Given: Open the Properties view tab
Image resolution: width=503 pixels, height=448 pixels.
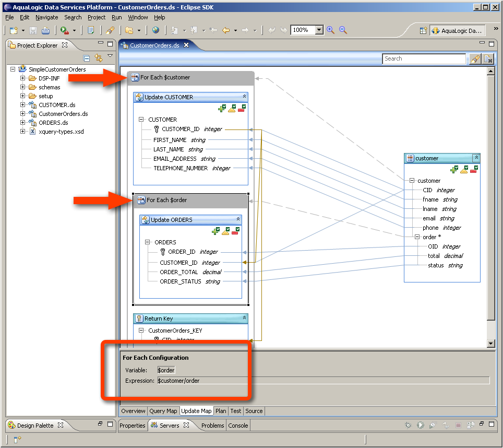Looking at the screenshot, I should tap(132, 426).
